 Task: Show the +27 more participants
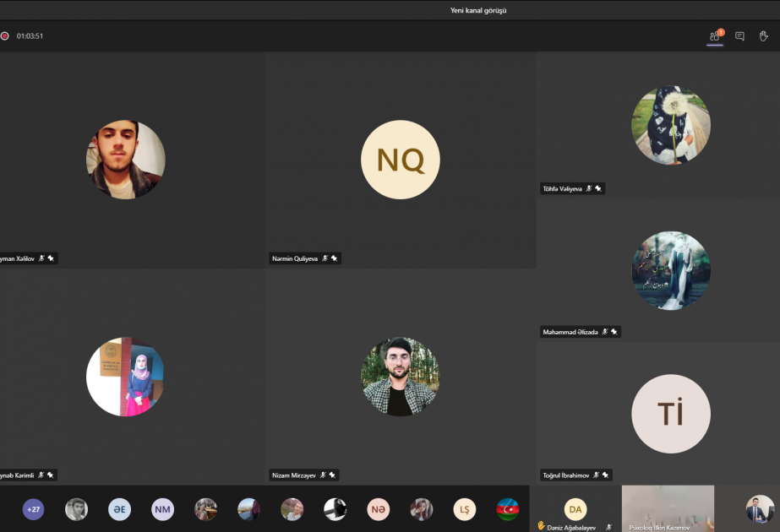[33, 509]
